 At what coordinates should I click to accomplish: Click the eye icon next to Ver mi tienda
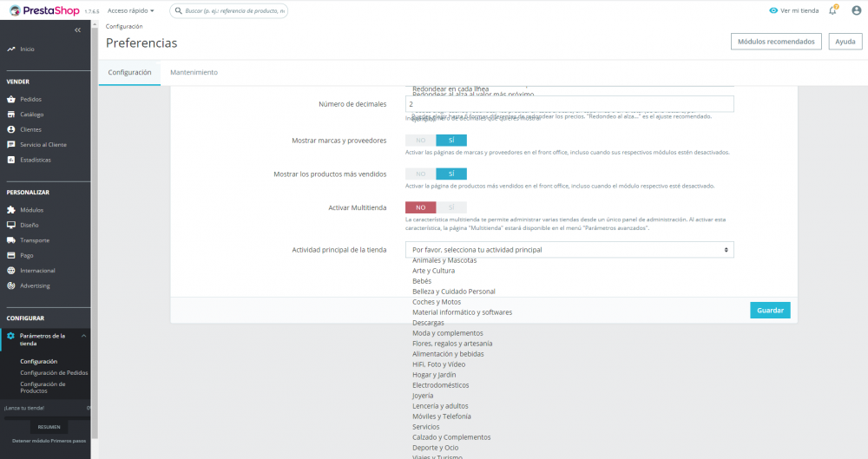pos(773,10)
